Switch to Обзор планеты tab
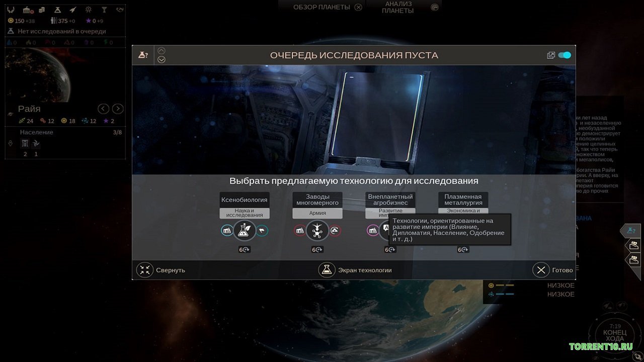Viewport: 644px width, 362px height. pos(328,7)
